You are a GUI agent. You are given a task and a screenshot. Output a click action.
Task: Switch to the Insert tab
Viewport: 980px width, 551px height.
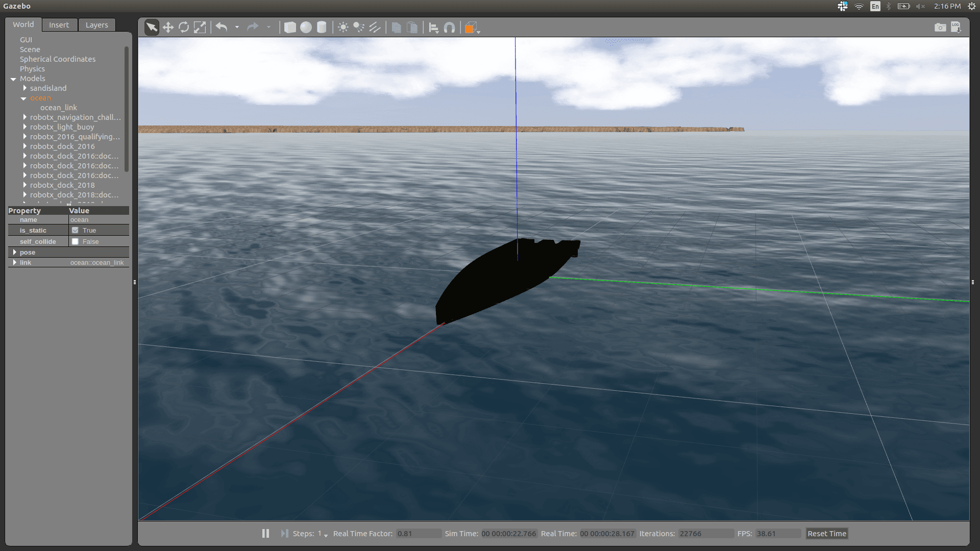point(59,25)
